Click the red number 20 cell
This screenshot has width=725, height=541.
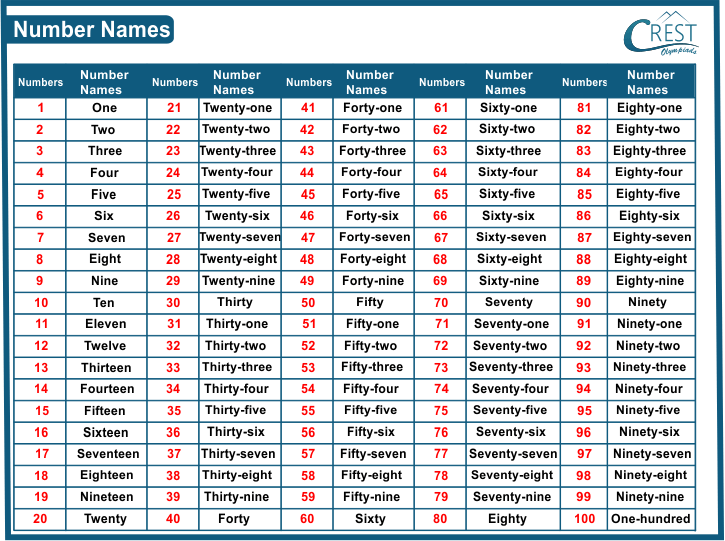tap(40, 519)
